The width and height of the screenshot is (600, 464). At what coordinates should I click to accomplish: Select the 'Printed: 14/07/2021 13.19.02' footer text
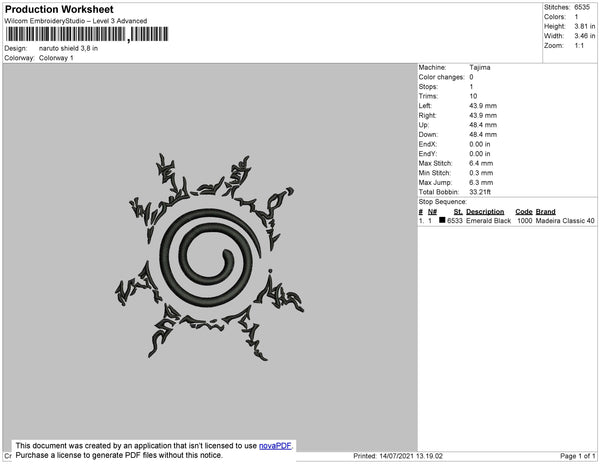point(398,456)
